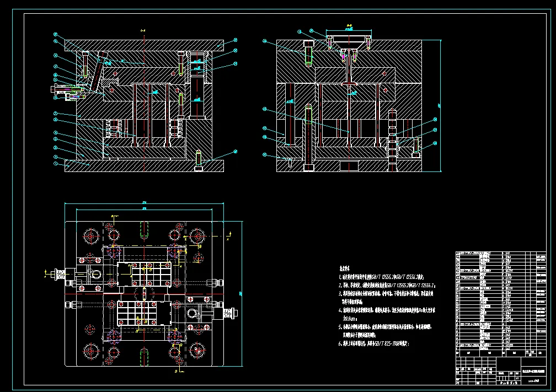Click the green slot at the plan view's bottom center
556x392 pixels.
pos(144,357)
